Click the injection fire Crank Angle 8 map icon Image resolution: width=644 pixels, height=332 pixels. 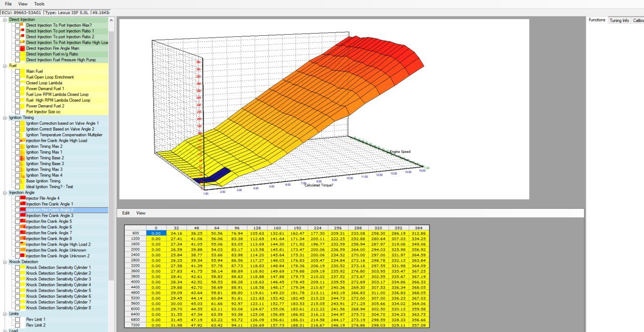[x=23, y=239]
